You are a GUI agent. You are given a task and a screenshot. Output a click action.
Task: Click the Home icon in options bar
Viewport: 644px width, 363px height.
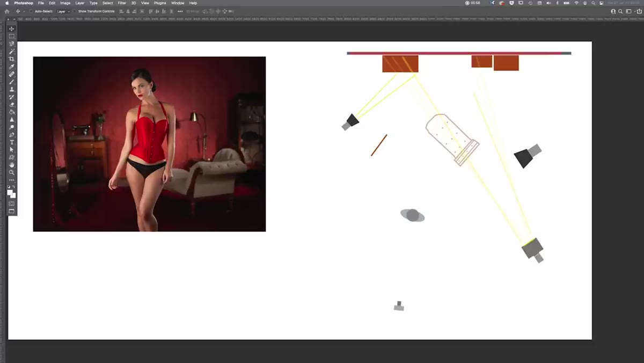click(x=7, y=11)
